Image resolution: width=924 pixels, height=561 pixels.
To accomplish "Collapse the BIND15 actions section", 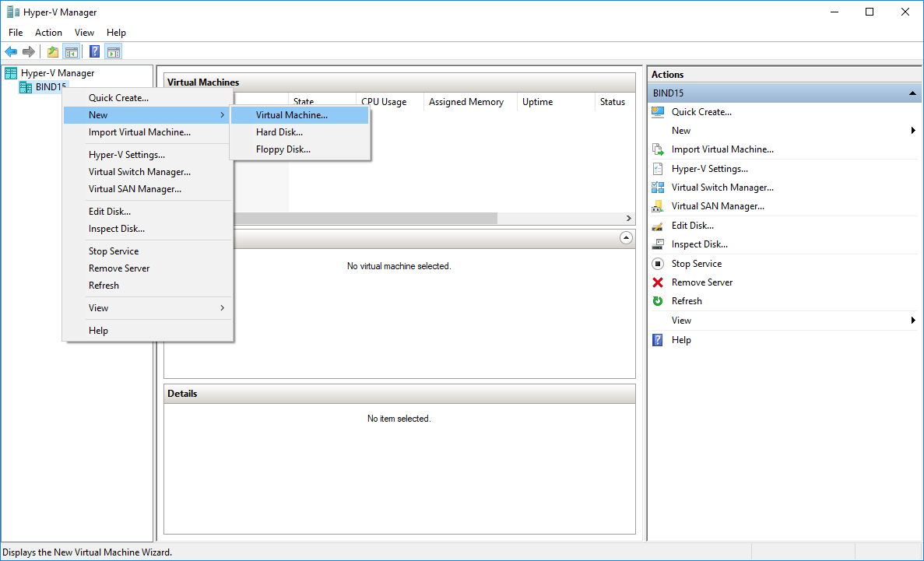I will coord(912,92).
